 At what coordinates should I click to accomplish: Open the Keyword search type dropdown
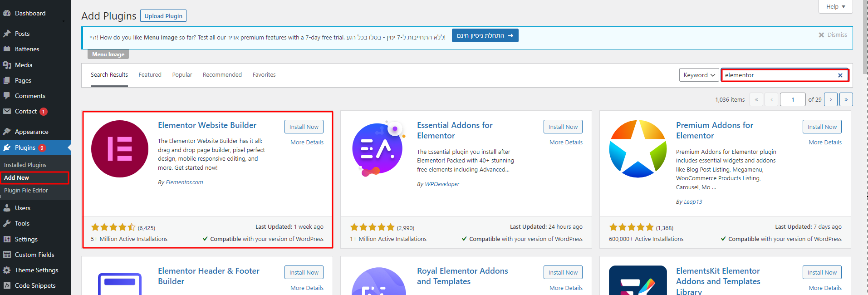click(x=699, y=75)
